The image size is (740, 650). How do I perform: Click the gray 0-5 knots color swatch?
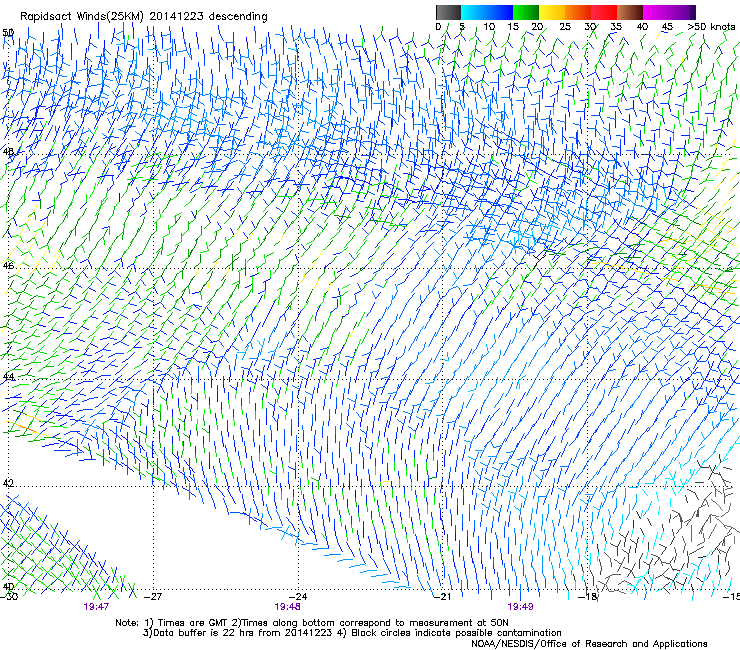click(x=448, y=12)
